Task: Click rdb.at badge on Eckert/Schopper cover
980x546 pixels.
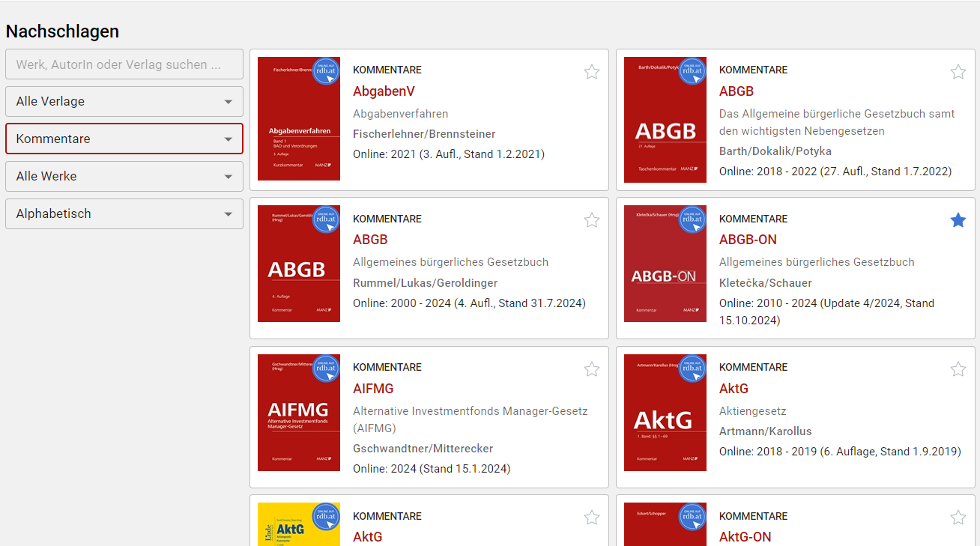Action: coord(692,516)
